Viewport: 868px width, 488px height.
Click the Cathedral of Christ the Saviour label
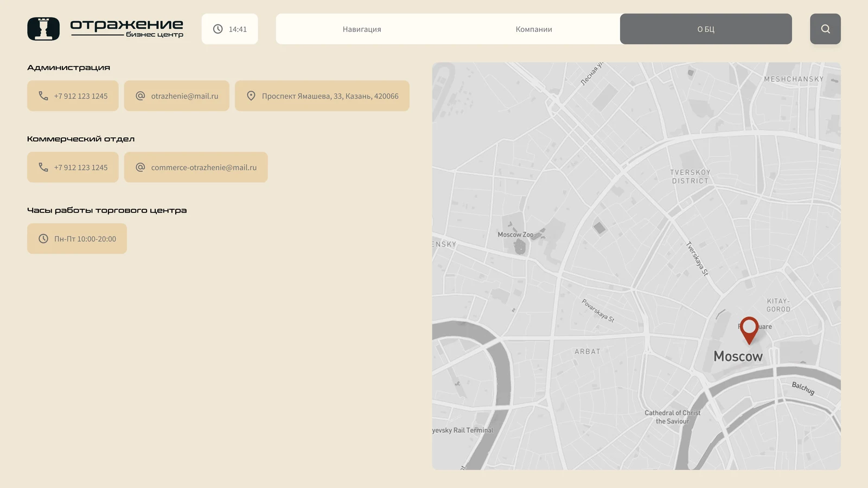[673, 417]
